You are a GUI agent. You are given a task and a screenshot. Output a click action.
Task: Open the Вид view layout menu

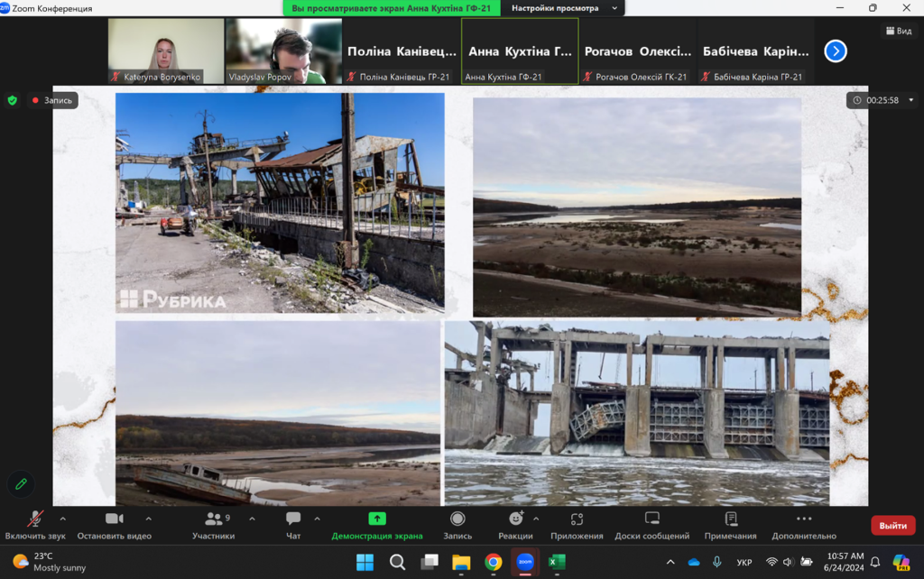[898, 31]
